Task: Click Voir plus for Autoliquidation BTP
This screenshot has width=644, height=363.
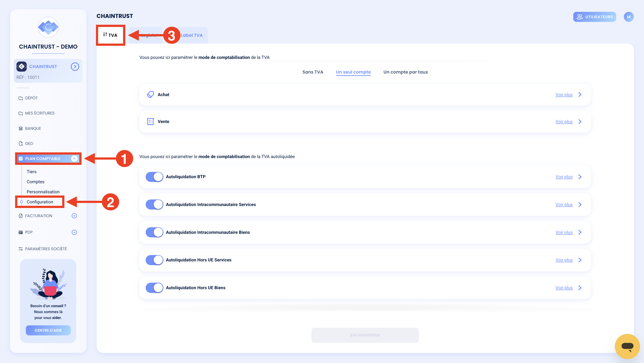Action: 564,177
